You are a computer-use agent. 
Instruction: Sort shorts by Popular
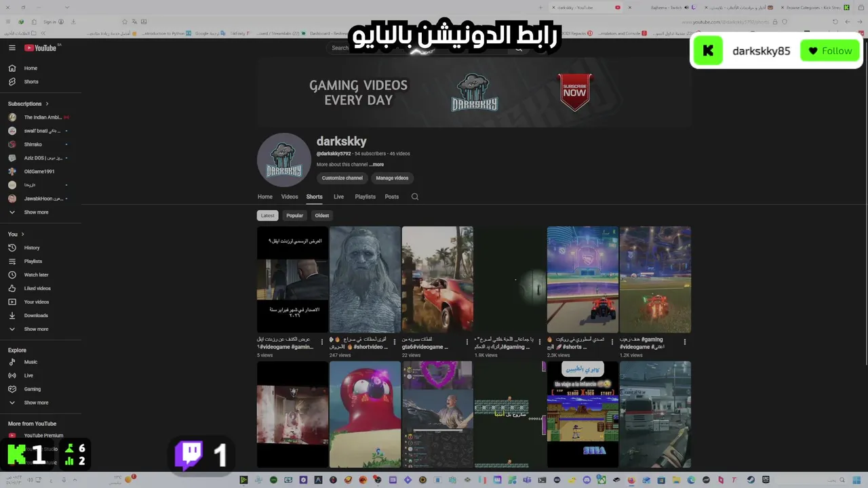[294, 216]
